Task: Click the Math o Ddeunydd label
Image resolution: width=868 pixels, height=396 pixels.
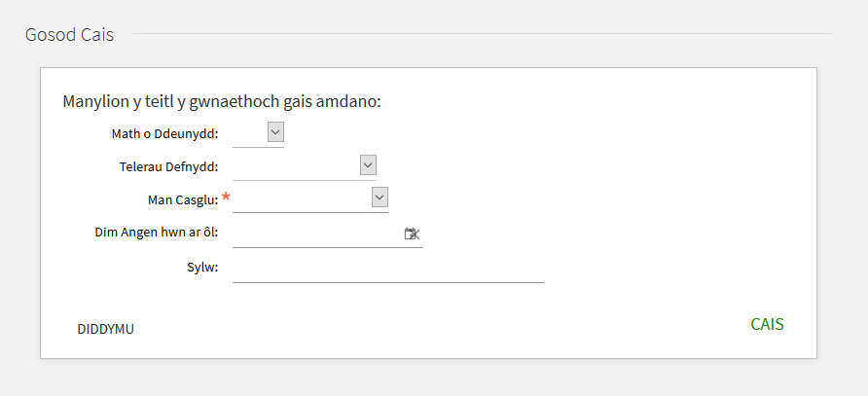Action: (165, 134)
